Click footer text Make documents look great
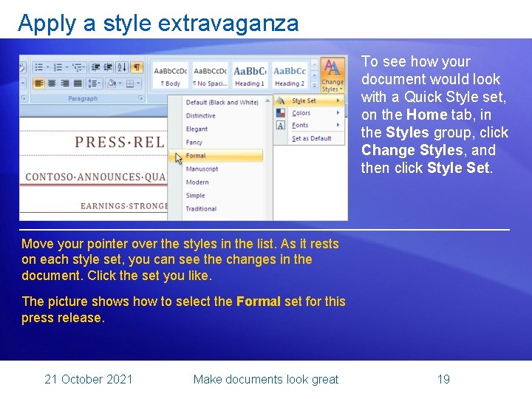The height and width of the screenshot is (399, 532). [266, 379]
